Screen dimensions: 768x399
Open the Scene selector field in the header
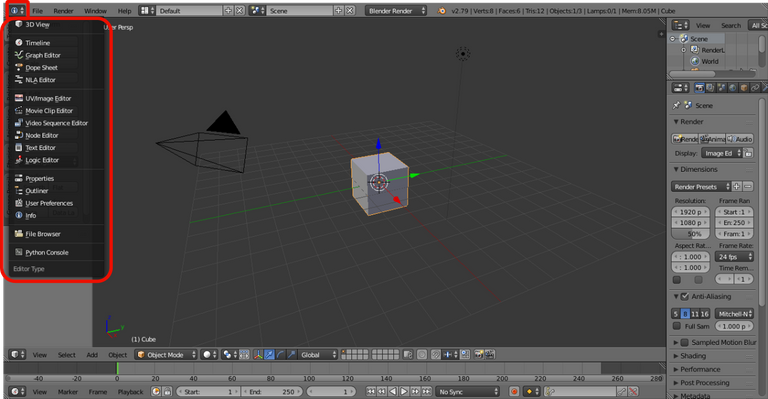301,11
